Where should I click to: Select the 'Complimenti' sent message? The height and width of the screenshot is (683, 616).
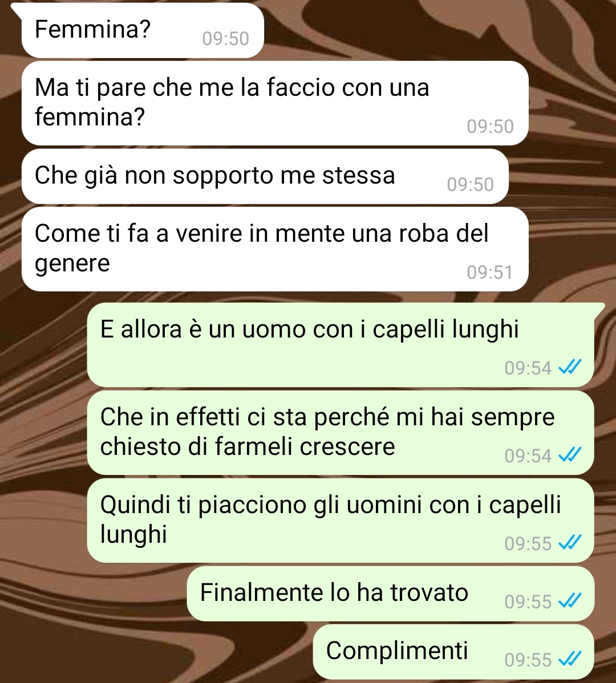tap(453, 652)
